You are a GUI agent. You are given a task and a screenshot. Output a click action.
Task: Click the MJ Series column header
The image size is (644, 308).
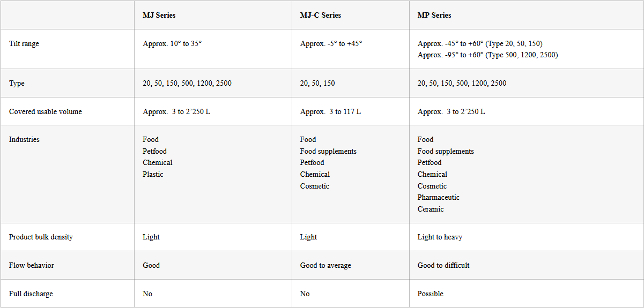(159, 15)
